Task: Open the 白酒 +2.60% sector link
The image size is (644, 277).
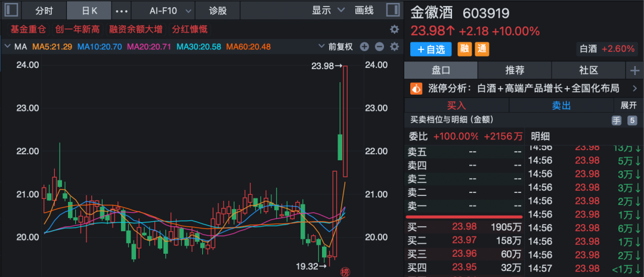Action: pos(607,49)
